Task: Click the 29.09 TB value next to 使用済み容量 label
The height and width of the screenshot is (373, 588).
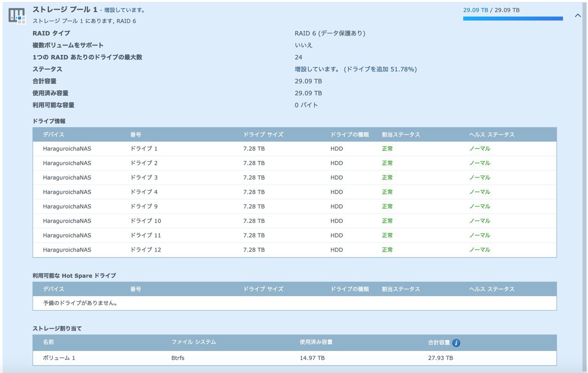Action: coord(308,93)
